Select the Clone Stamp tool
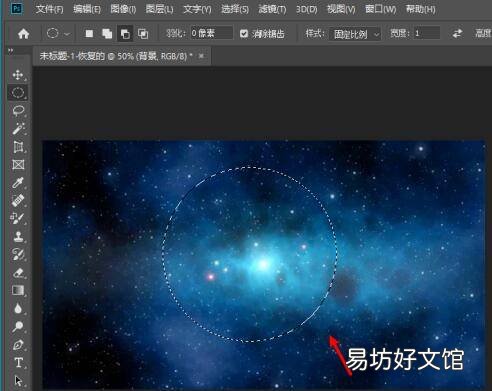Viewport: 492px width, 391px height. tap(18, 236)
